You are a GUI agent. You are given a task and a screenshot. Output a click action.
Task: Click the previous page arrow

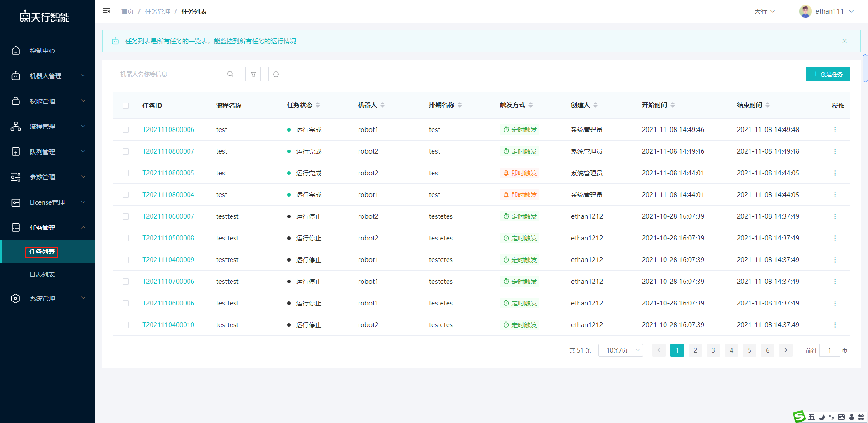click(659, 350)
